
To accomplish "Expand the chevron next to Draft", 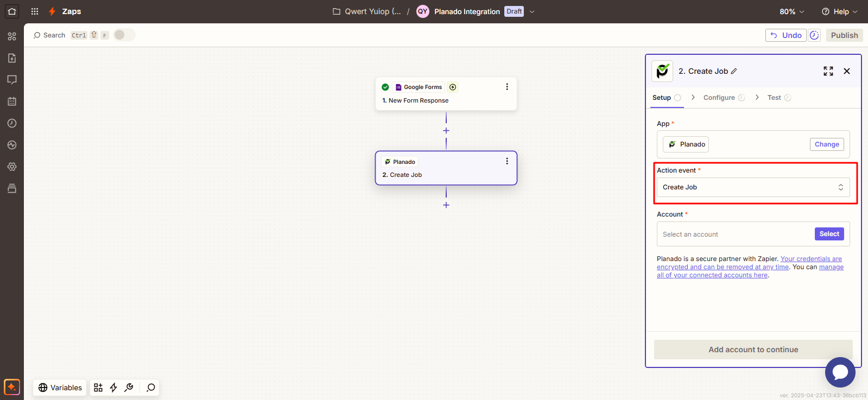I will click(532, 11).
